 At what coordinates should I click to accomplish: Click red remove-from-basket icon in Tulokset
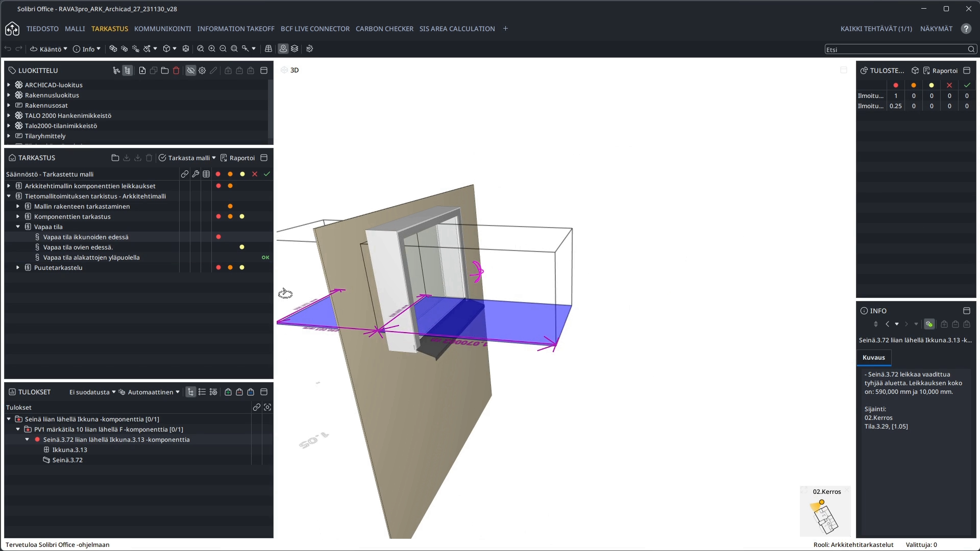239,392
